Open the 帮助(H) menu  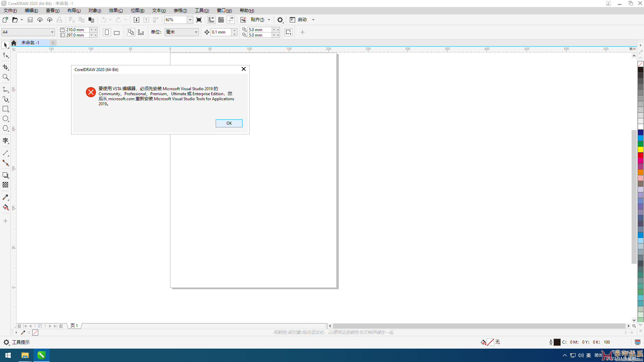[247, 10]
